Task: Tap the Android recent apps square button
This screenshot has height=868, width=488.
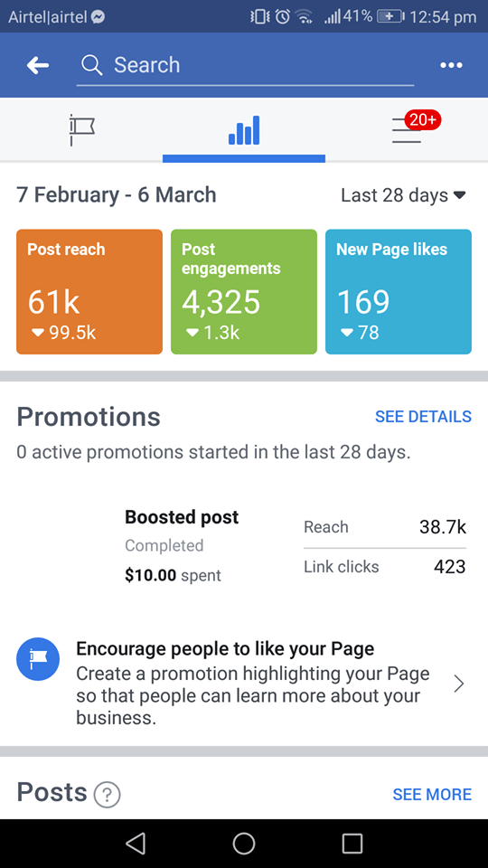Action: point(352,843)
